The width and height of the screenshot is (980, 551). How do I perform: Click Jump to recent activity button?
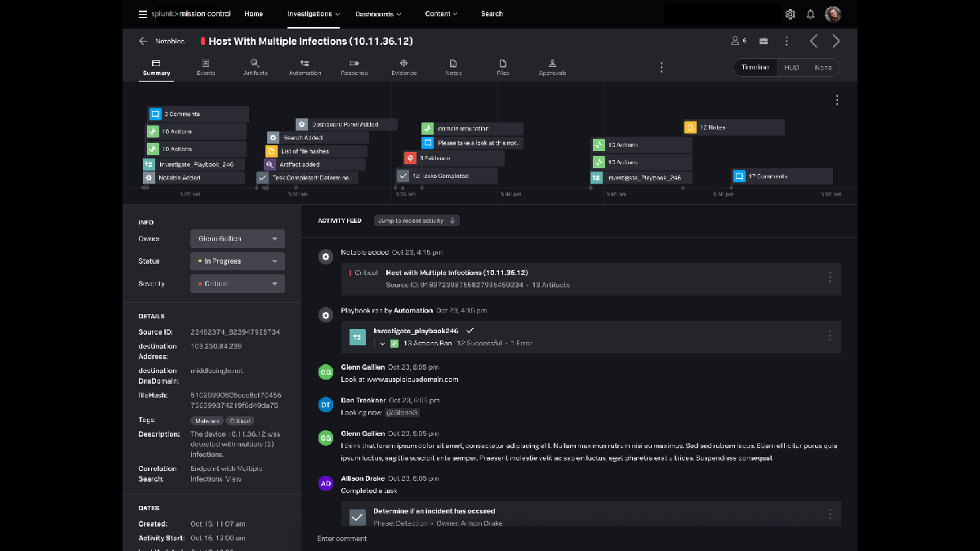pyautogui.click(x=416, y=220)
